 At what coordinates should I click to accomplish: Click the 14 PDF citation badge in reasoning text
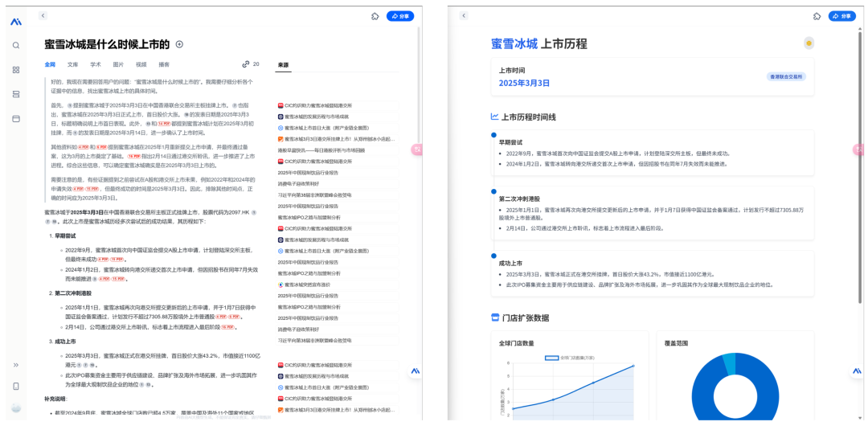164,124
